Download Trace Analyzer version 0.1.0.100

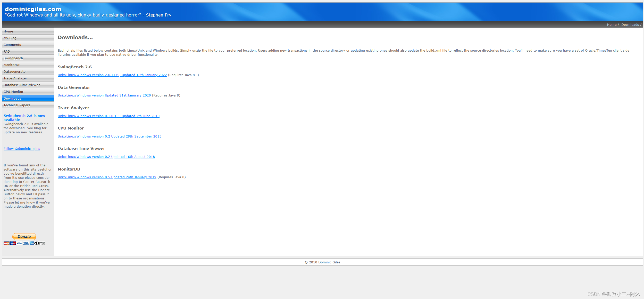point(108,116)
